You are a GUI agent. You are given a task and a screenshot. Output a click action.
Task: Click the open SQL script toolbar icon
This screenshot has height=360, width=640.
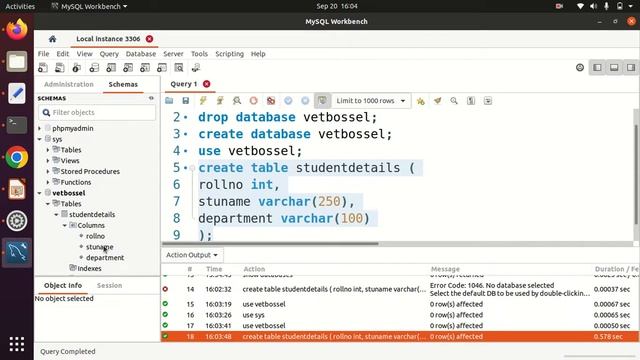pos(60,68)
